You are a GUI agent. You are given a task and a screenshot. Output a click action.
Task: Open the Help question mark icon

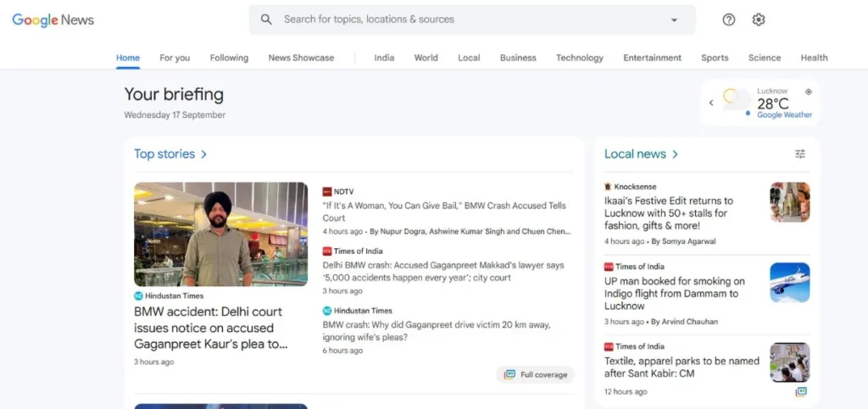[x=729, y=19]
